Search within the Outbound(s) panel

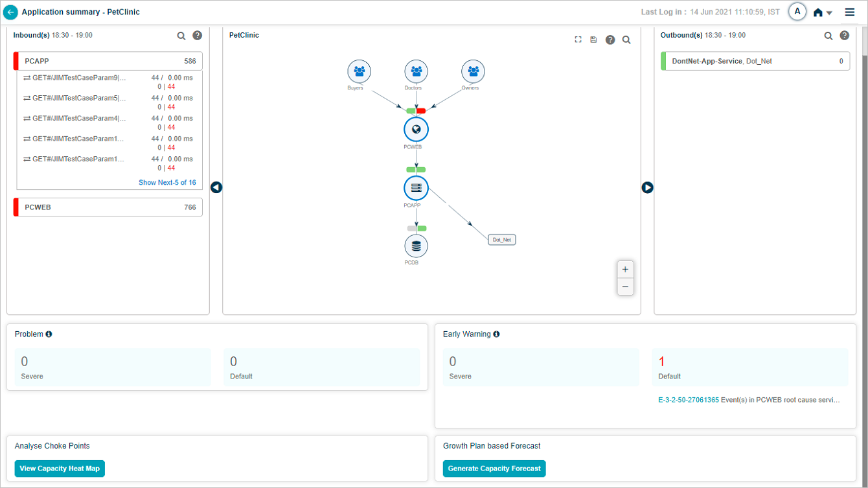pyautogui.click(x=828, y=36)
